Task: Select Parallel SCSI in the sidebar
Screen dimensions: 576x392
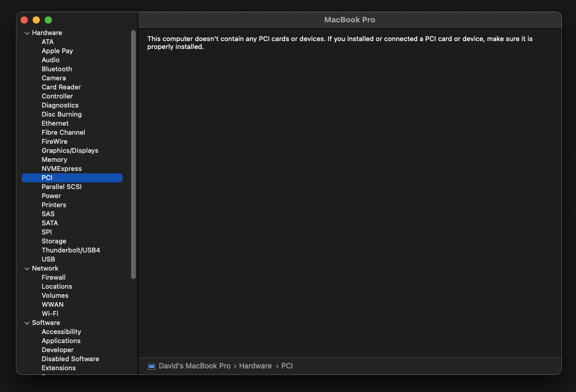Action: point(62,187)
